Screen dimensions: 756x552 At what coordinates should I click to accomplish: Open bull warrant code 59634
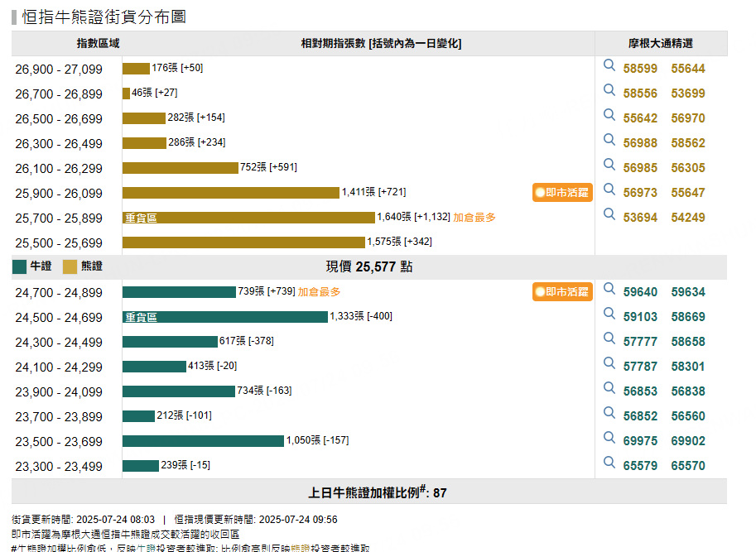click(688, 292)
